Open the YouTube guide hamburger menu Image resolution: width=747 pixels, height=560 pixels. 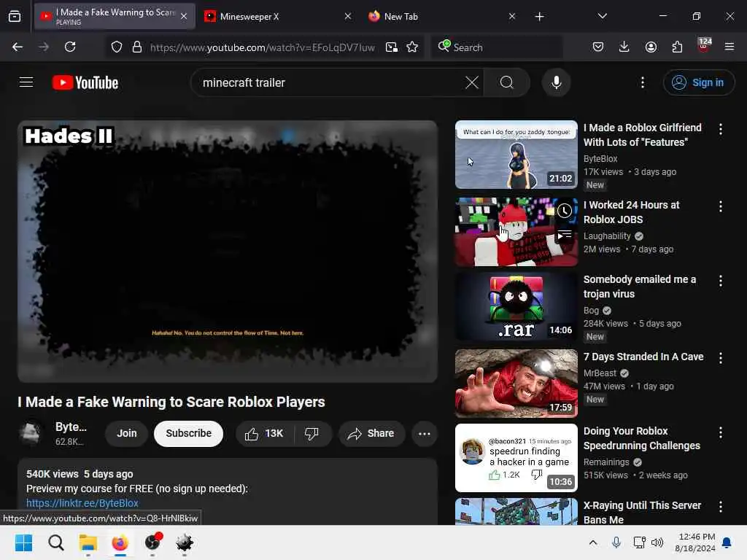pyautogui.click(x=26, y=82)
